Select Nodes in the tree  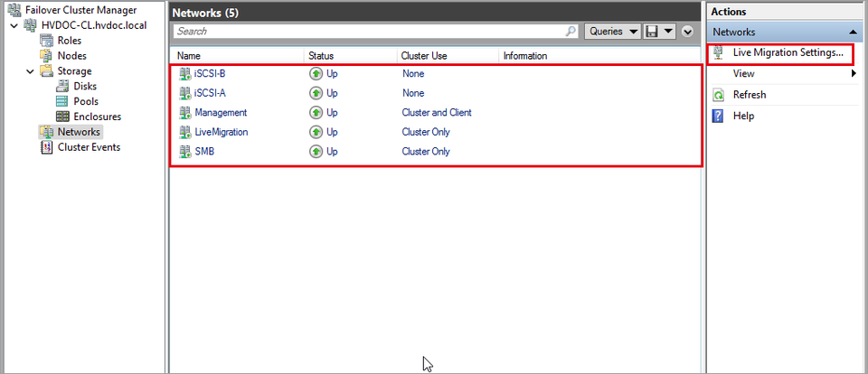[x=72, y=56]
